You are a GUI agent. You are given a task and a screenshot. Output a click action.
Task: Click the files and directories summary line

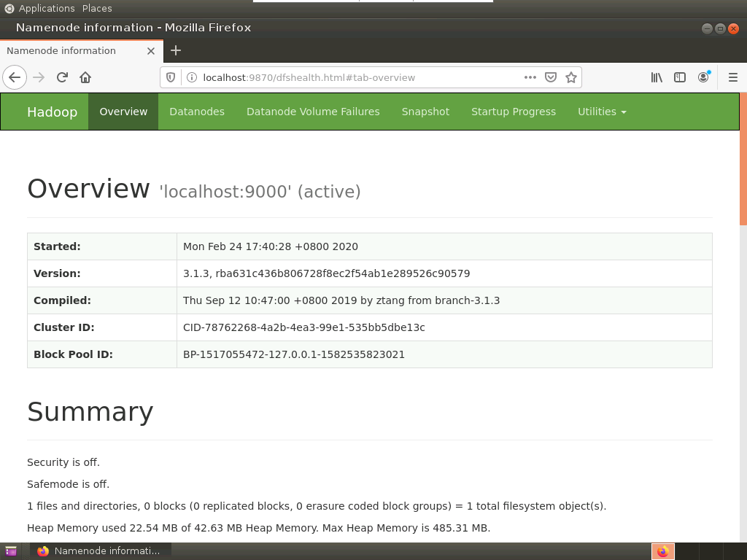[x=317, y=506]
